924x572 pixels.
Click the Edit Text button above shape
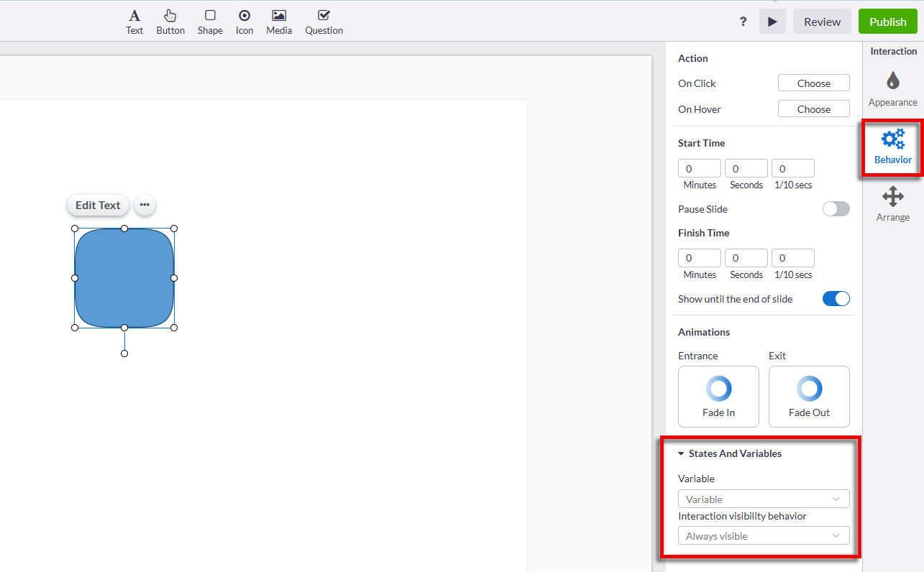point(98,205)
